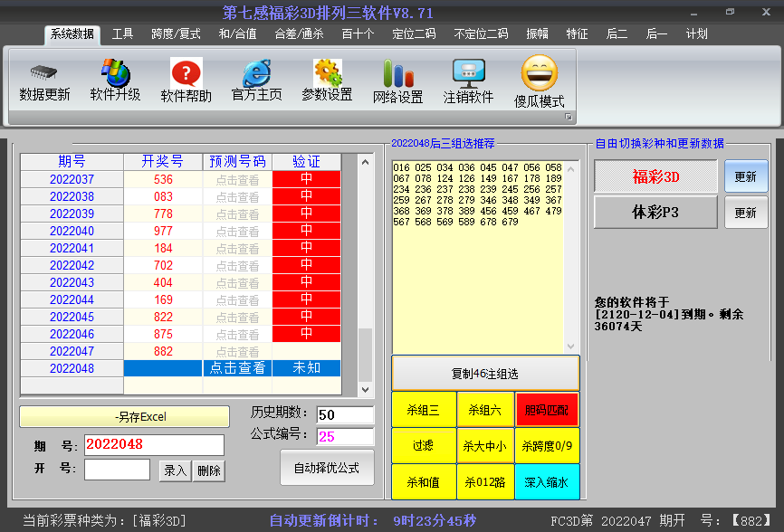
Task: Click the 杀大中小 button
Action: (x=485, y=445)
